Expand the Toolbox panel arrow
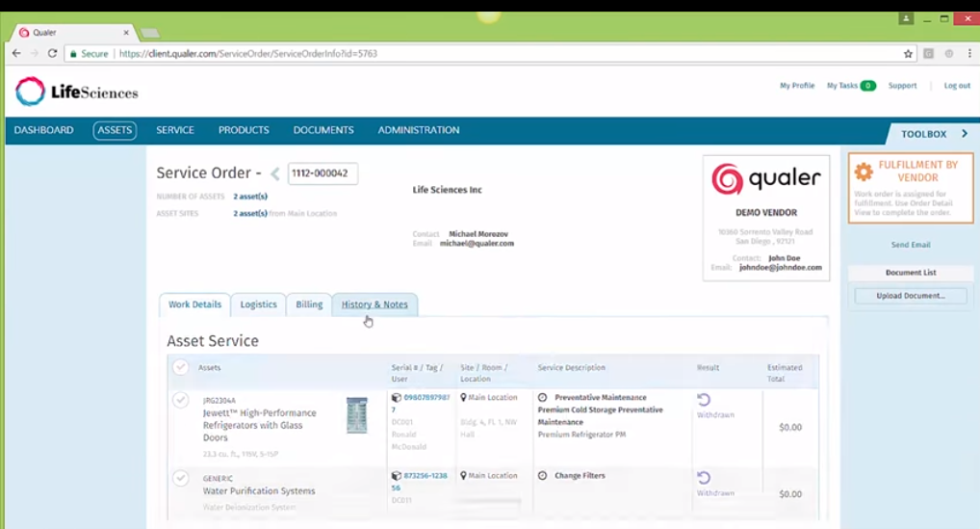This screenshot has height=529, width=980. tap(965, 134)
